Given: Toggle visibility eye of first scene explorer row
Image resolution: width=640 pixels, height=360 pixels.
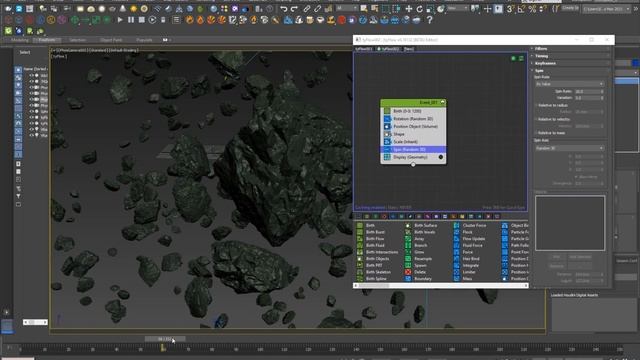Looking at the screenshot, I should click(31, 76).
